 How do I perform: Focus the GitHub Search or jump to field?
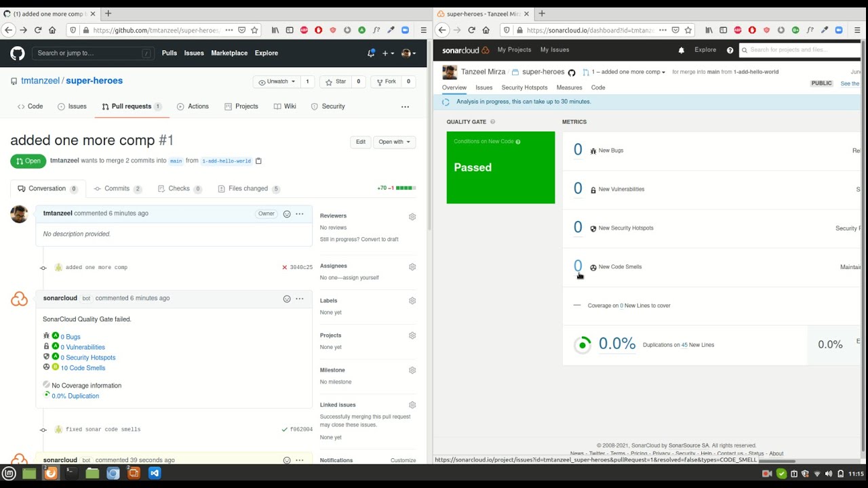[94, 53]
